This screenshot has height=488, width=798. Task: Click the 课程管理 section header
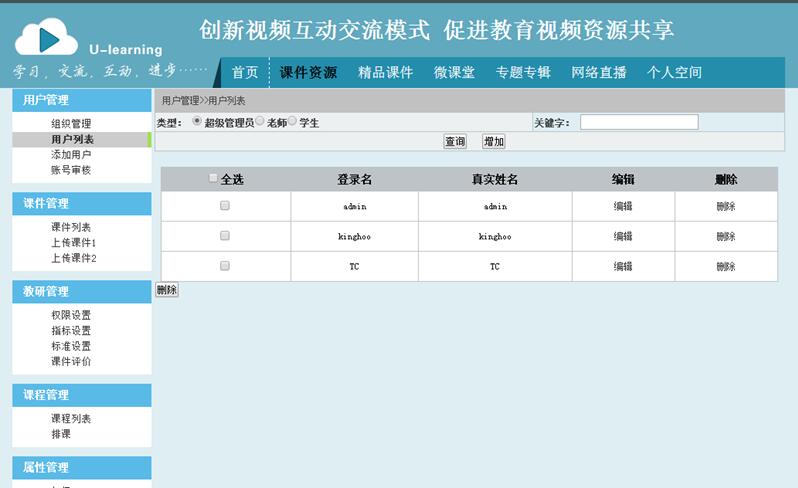[82, 395]
